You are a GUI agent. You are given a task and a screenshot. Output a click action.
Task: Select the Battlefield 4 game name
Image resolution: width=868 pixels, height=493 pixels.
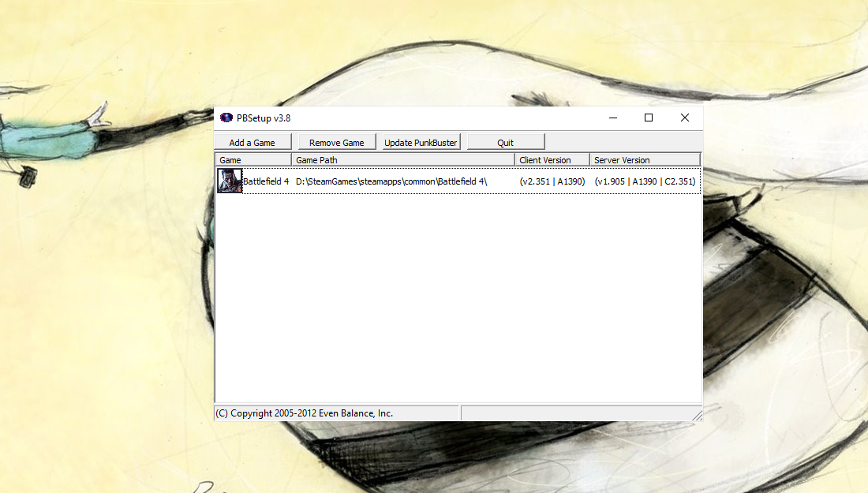266,181
